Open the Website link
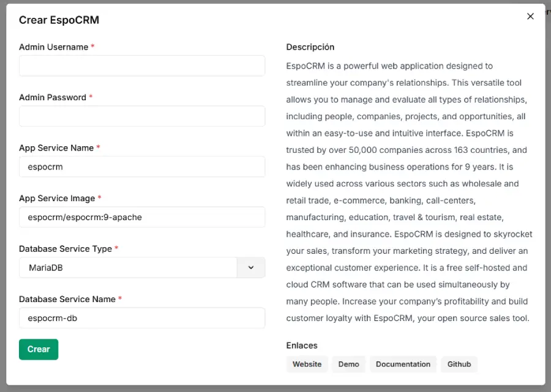This screenshot has width=551, height=392. tap(307, 364)
